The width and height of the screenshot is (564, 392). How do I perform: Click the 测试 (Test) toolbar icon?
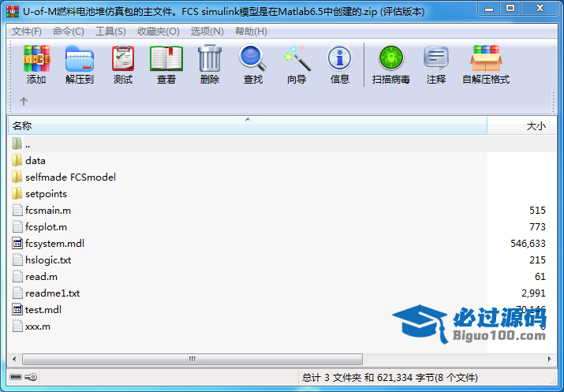[x=122, y=64]
